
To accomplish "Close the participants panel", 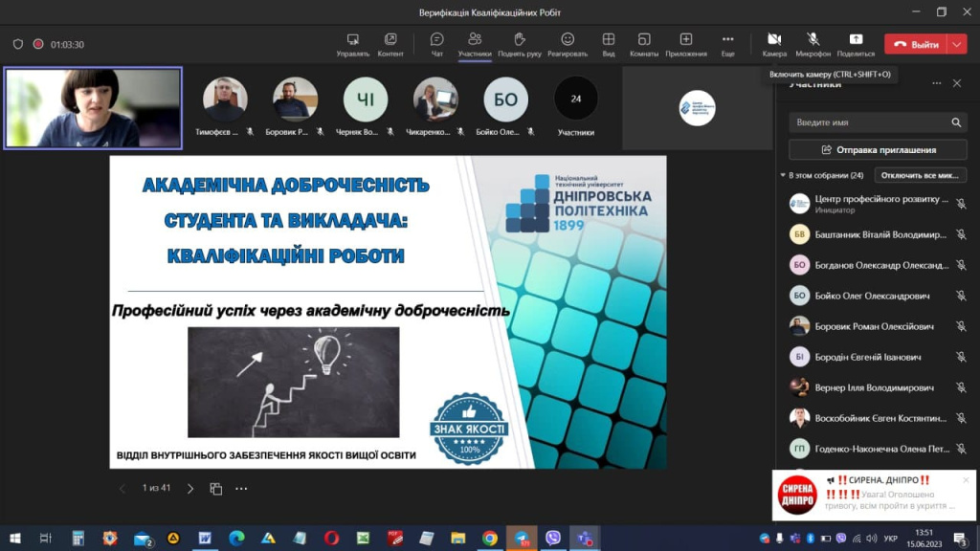I will pyautogui.click(x=957, y=83).
